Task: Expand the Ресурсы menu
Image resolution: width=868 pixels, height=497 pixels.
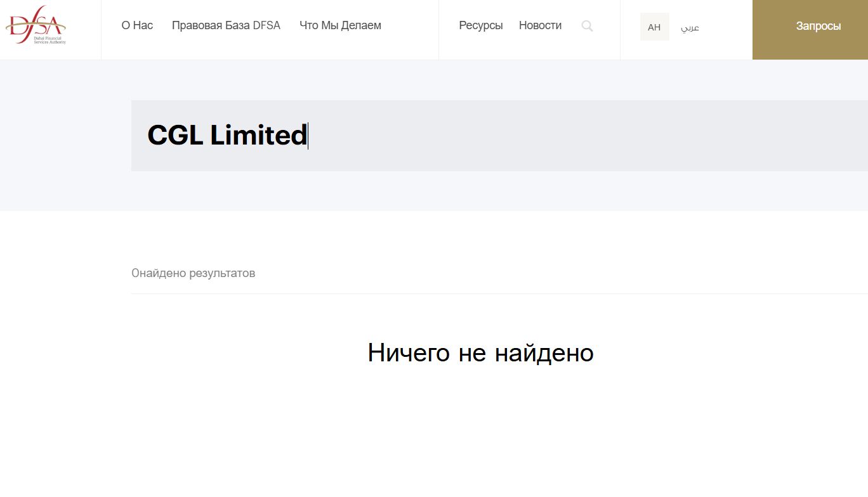Action: [480, 26]
